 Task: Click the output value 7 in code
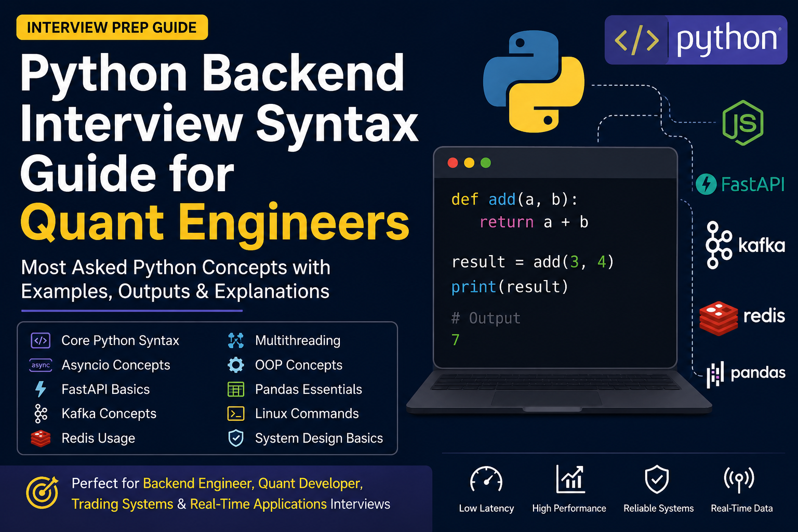pos(456,340)
